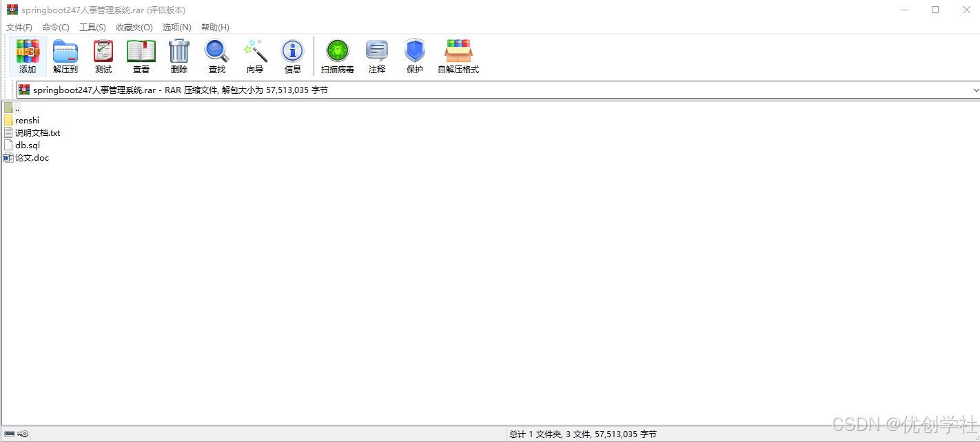Click the WinRAR icon in title bar
Image resolution: width=980 pixels, height=442 pixels.
12,10
